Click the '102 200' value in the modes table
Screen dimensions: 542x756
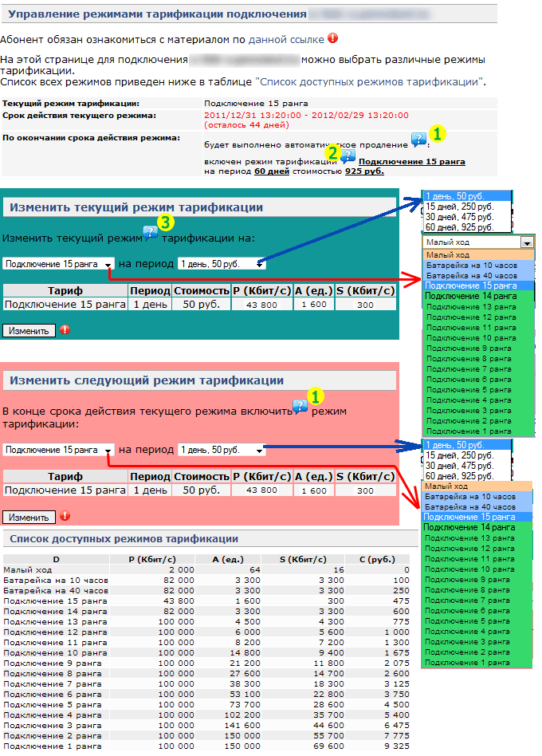[242, 715]
